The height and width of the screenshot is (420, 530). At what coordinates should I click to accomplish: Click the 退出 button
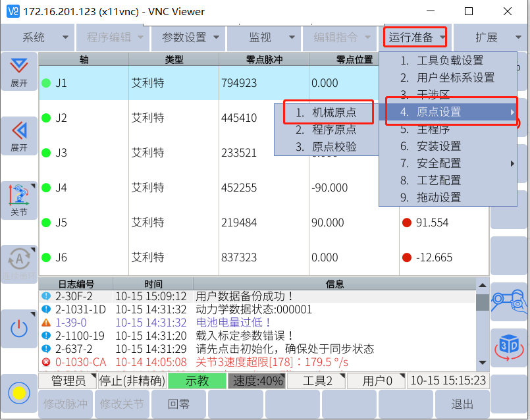(462, 404)
